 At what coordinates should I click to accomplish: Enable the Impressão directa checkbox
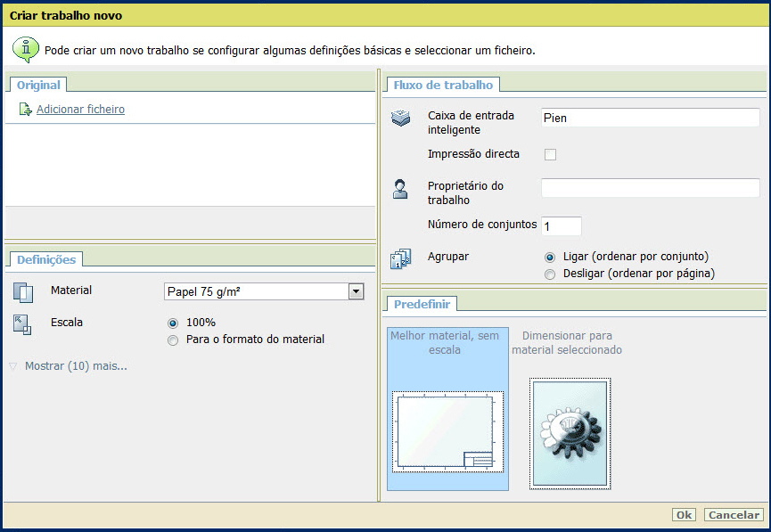pos(551,154)
